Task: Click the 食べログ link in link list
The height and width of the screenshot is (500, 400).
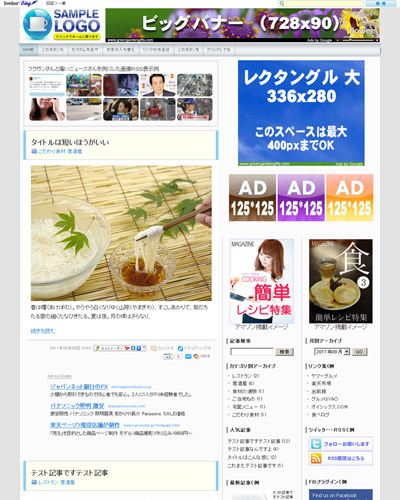Action: [320, 415]
